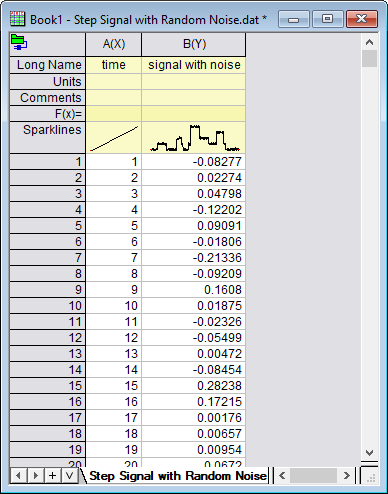The width and height of the screenshot is (388, 494).
Task: Click the horizontal scrollbar right arrow
Action: point(347,475)
